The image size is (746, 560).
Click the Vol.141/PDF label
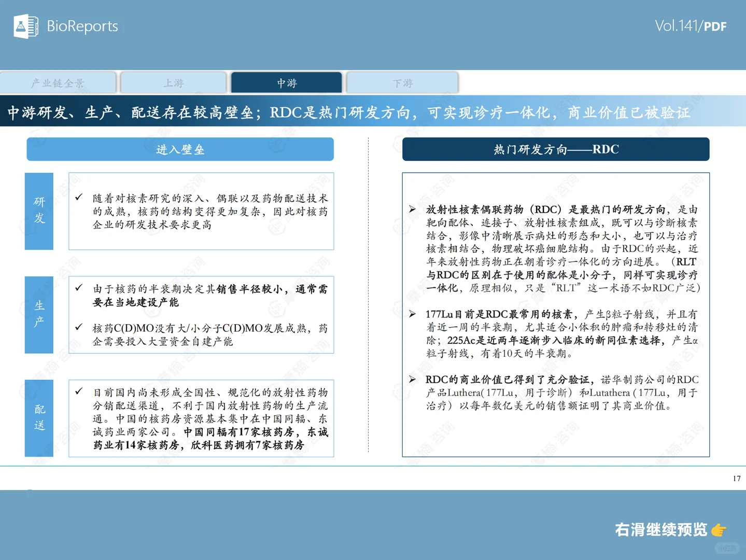[x=691, y=26]
